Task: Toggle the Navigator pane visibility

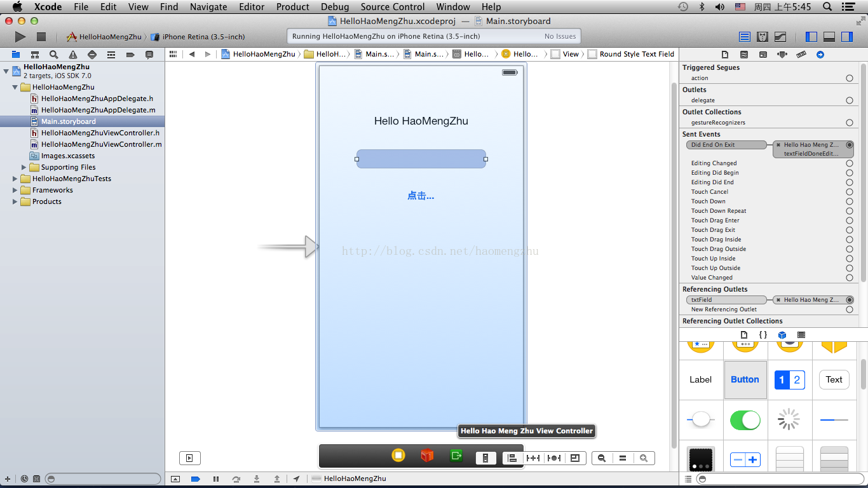Action: tap(811, 37)
